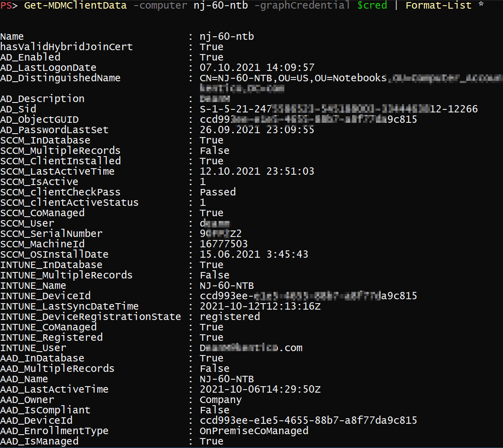Select the AD_LastLogonDate value 07.10.2021 14:09:57

click(x=257, y=67)
